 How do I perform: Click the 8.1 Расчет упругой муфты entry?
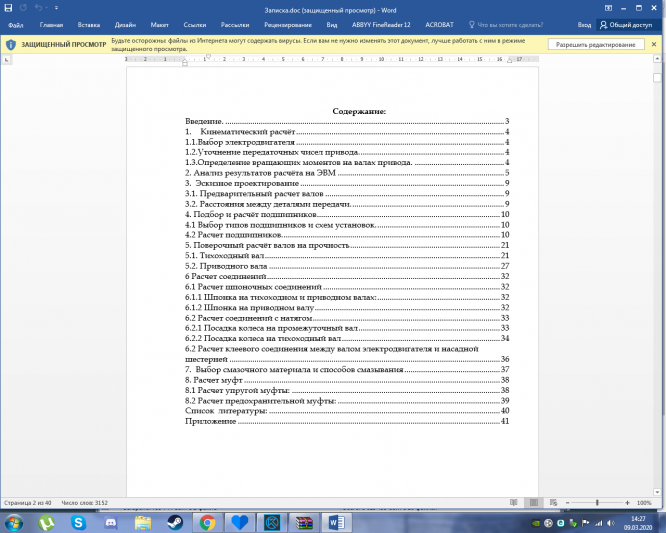click(x=347, y=390)
